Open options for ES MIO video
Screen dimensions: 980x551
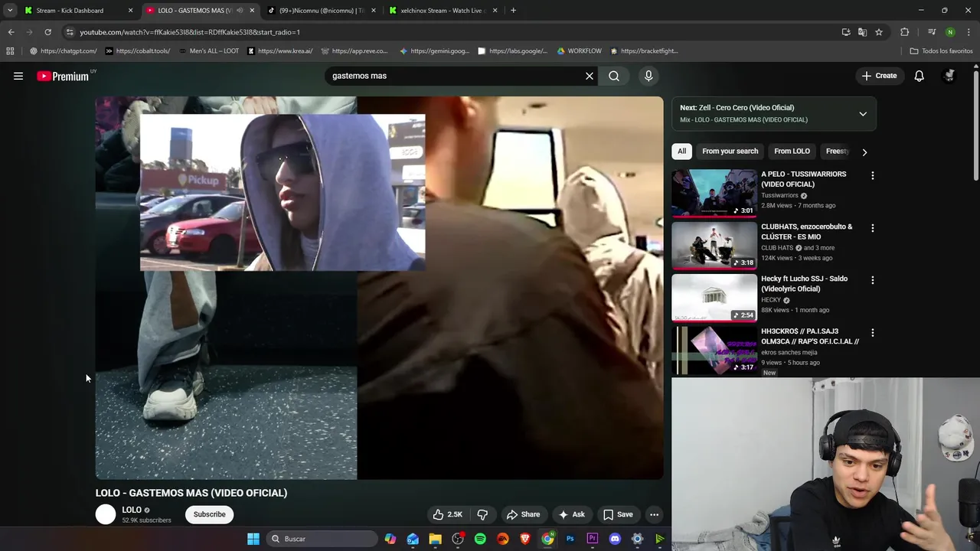[872, 228]
